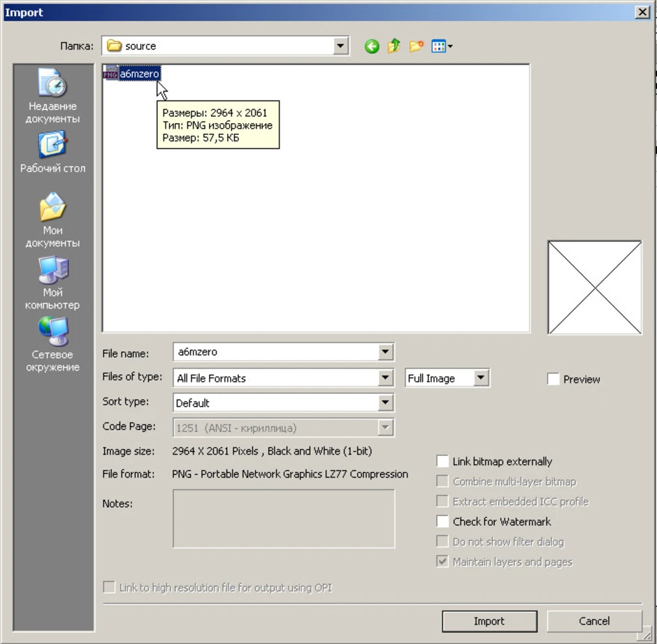Expand the Папка source folder dropdown
This screenshot has height=644, width=657.
340,45
